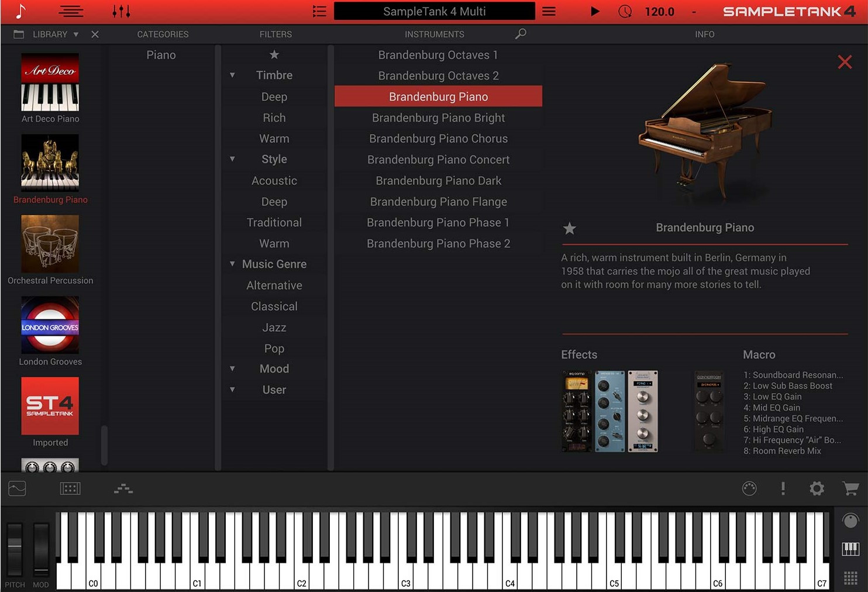Open the waveform edit panel icon
Screen dimensions: 868x592
pyautogui.click(x=17, y=488)
